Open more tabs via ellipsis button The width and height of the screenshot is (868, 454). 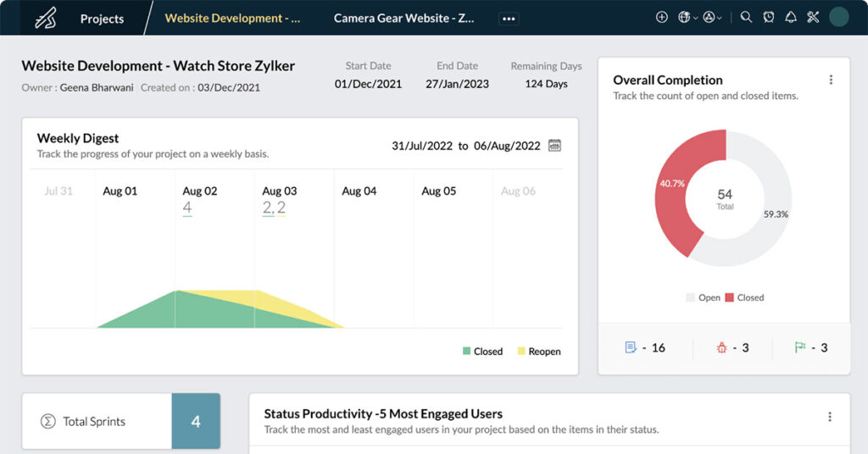(x=509, y=19)
